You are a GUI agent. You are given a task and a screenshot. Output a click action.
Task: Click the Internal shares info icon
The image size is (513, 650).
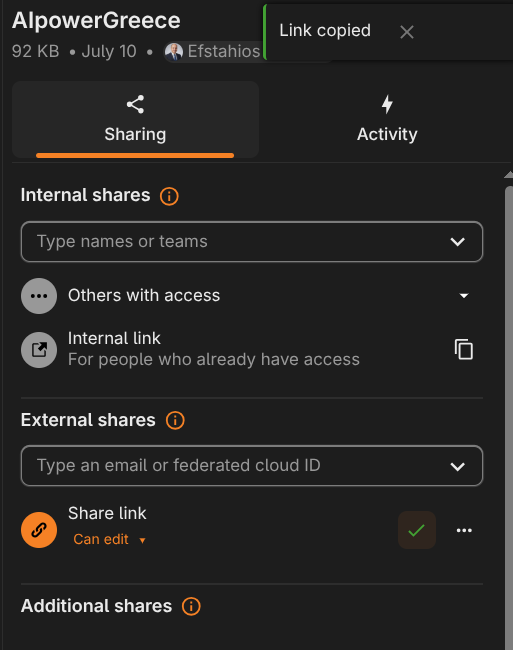tap(169, 196)
